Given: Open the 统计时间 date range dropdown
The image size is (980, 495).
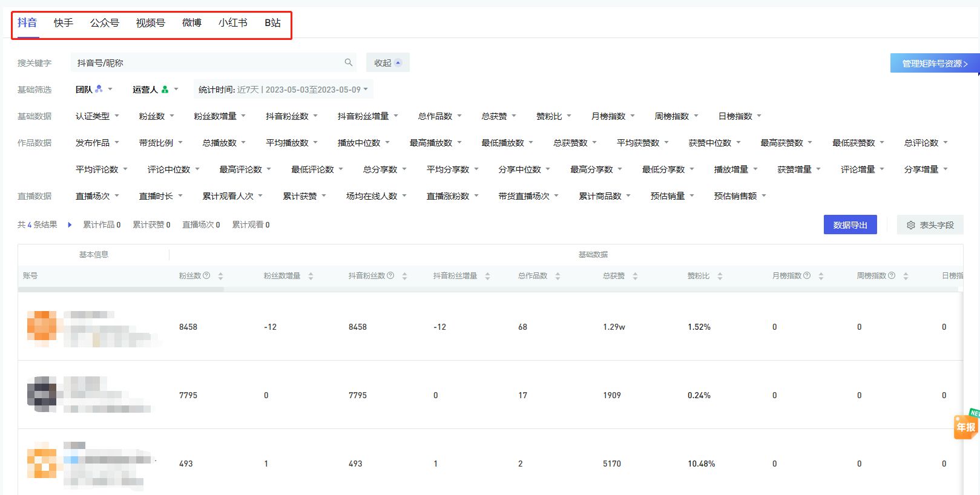Looking at the screenshot, I should [x=283, y=90].
